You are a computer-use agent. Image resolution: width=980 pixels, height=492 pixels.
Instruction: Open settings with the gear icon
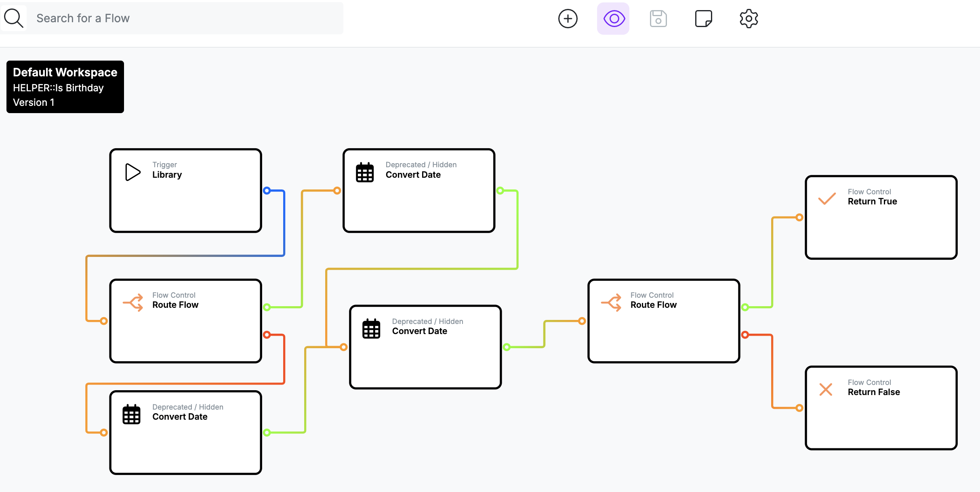[x=749, y=19]
